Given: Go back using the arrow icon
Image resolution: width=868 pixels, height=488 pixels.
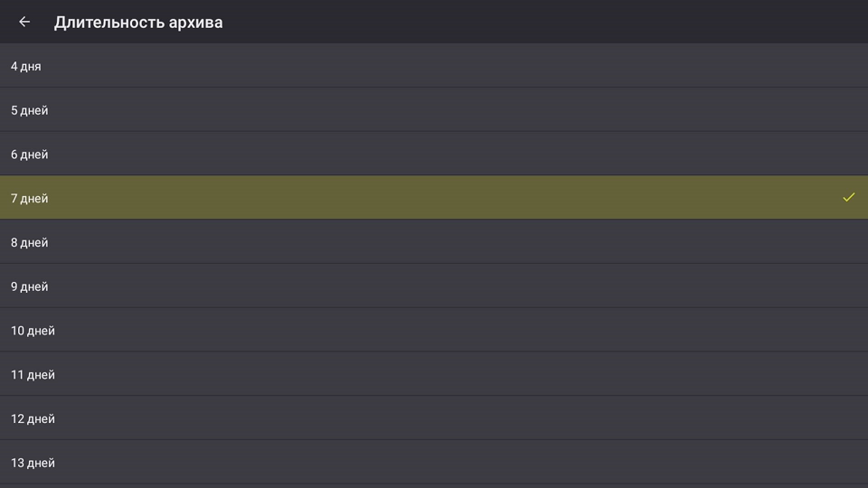Looking at the screenshot, I should tap(24, 22).
